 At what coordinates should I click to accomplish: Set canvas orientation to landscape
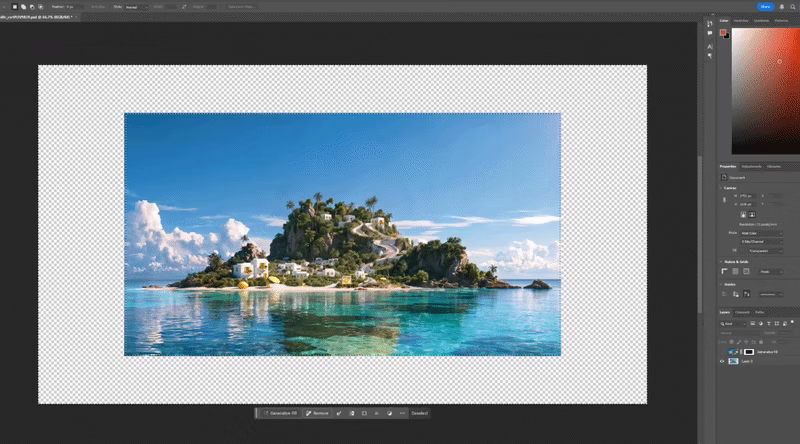pos(752,215)
